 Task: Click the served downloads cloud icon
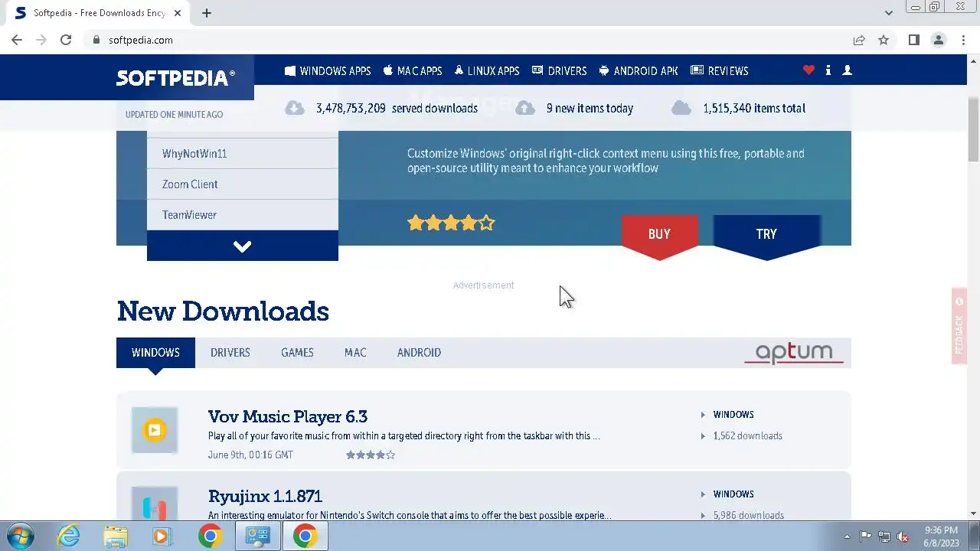(295, 108)
